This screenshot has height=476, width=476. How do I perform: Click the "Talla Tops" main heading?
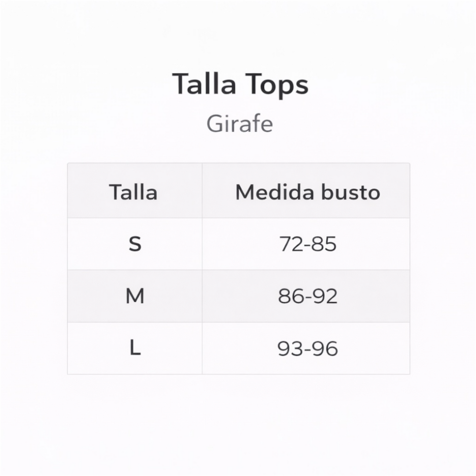point(240,84)
